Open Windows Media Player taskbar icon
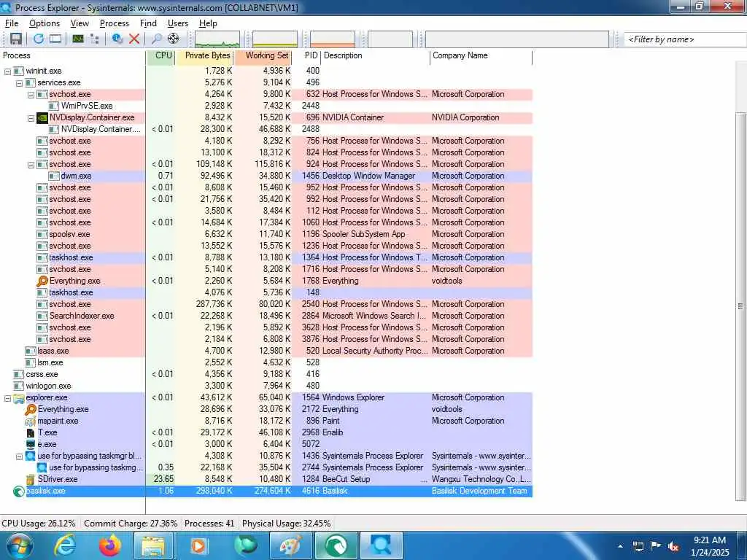747x560 pixels. pos(200,545)
